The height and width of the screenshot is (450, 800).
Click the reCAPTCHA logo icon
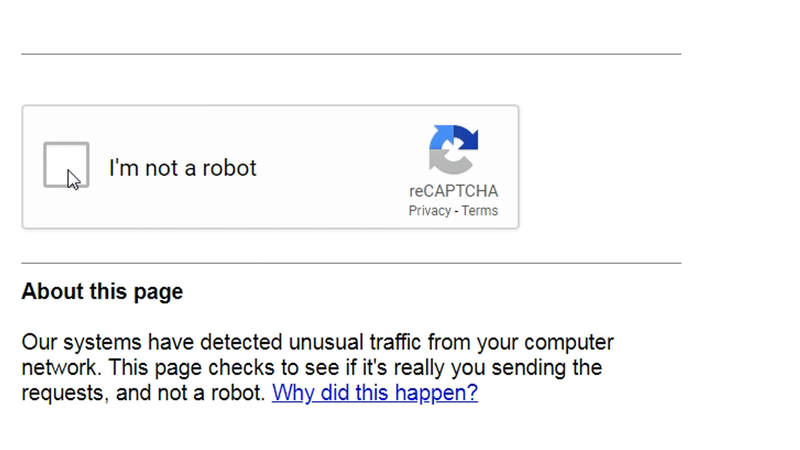pos(453,150)
